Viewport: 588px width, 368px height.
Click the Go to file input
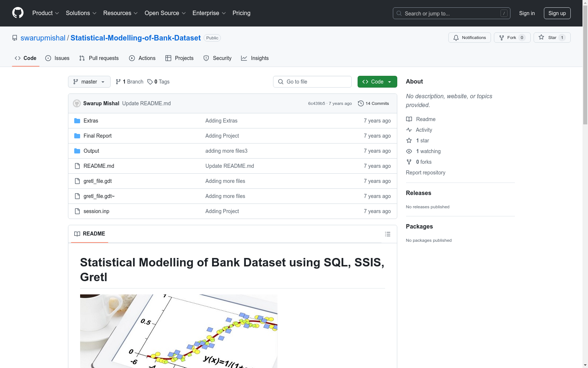[312, 82]
